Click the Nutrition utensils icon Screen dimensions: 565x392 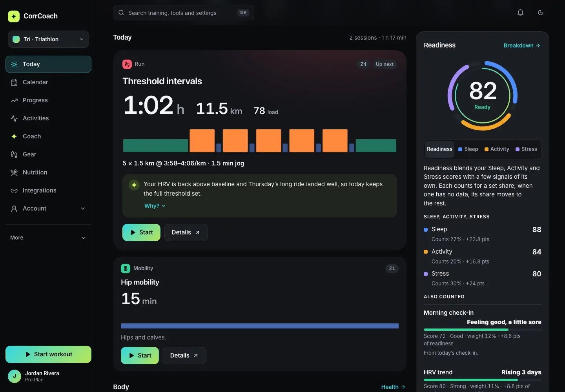point(14,172)
